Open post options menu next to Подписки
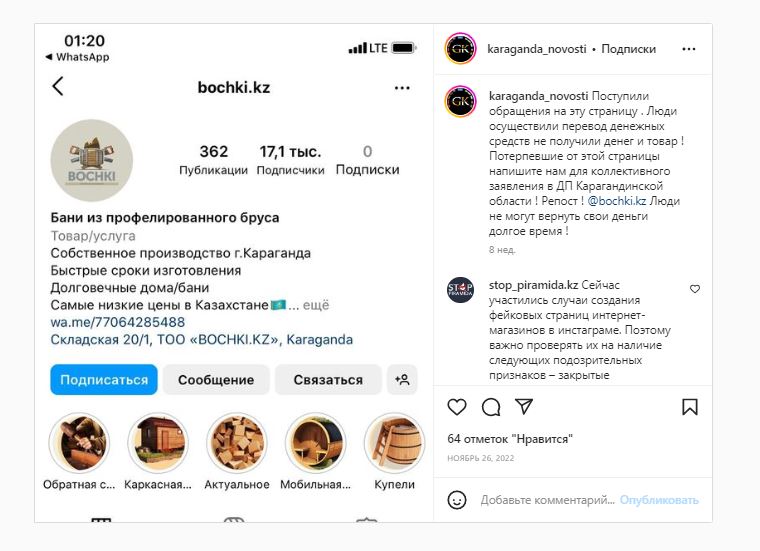This screenshot has width=760, height=551. point(688,49)
